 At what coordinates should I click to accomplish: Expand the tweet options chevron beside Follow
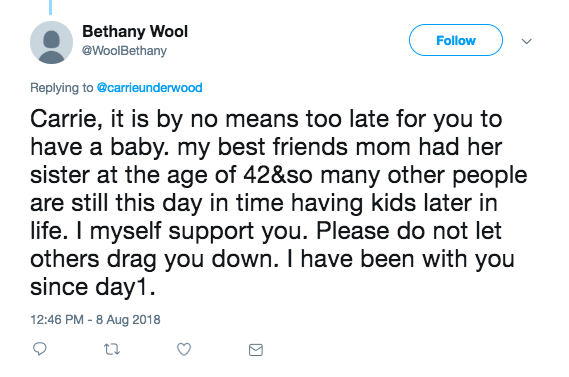pyautogui.click(x=527, y=41)
